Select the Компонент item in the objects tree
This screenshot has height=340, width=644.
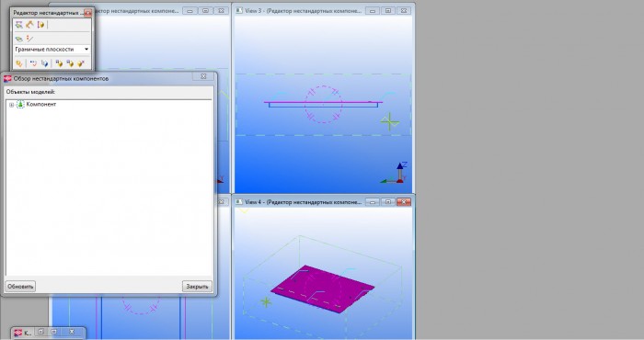[41, 104]
